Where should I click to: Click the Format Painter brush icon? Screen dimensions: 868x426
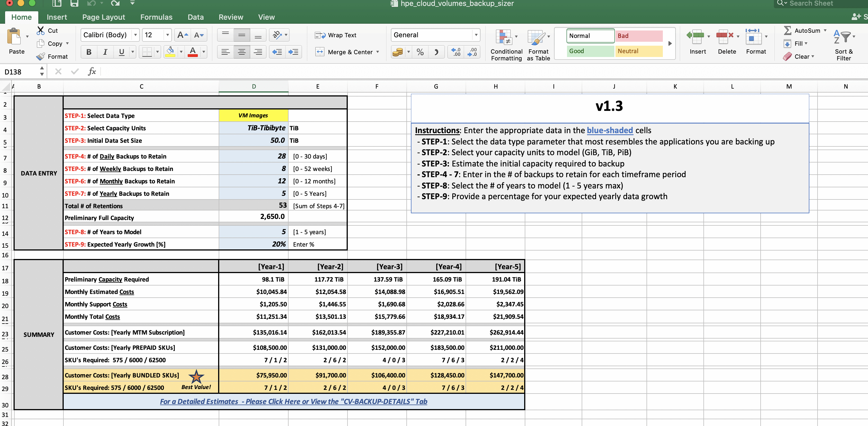[x=41, y=56]
